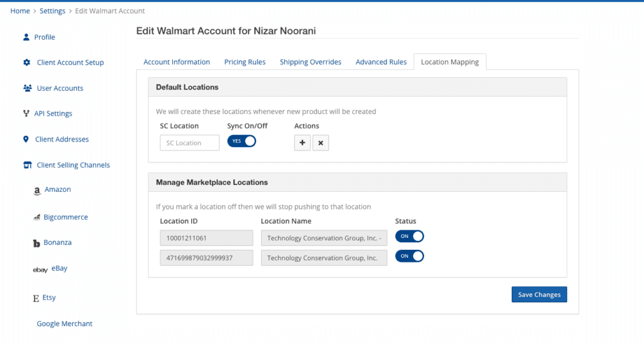The height and width of the screenshot is (343, 644).
Task: Toggle the Sync On/Off YES switch
Action: click(x=241, y=141)
